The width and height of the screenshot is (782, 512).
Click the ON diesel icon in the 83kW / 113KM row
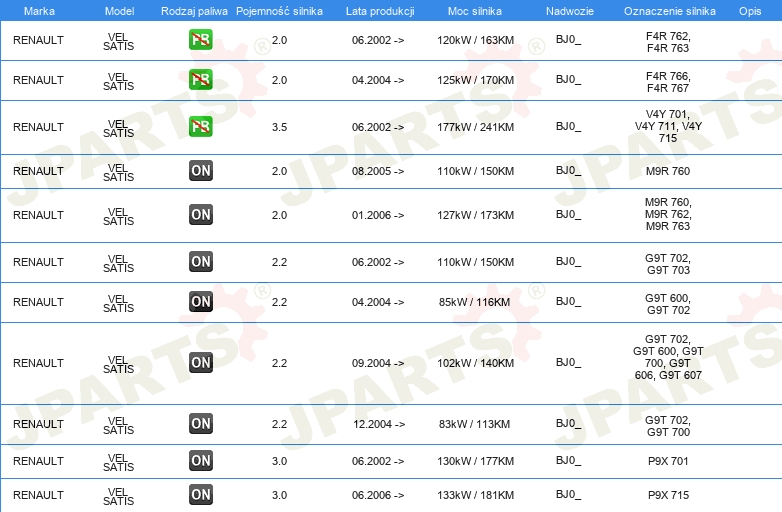[x=201, y=423]
